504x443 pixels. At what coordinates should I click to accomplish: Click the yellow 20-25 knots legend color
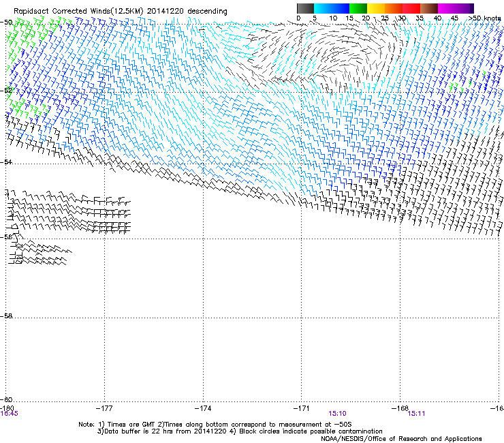[376, 8]
